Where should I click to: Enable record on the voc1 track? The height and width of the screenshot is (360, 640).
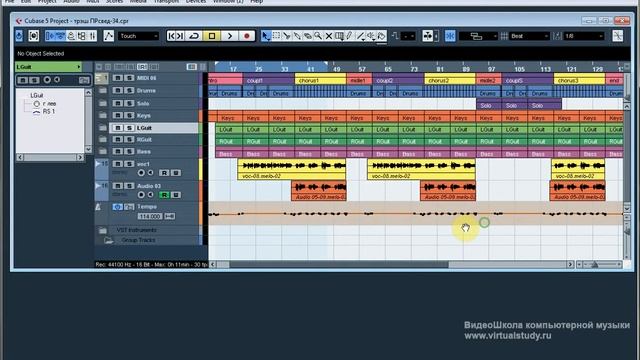[x=141, y=173]
